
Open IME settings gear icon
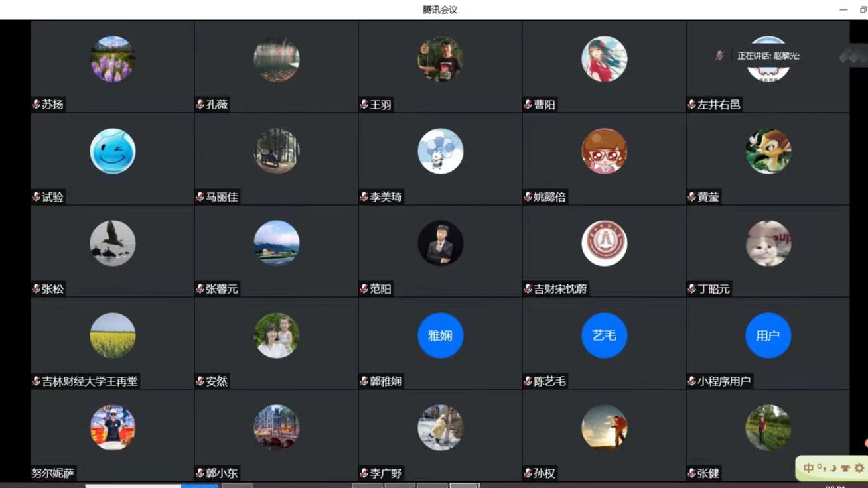[859, 468]
